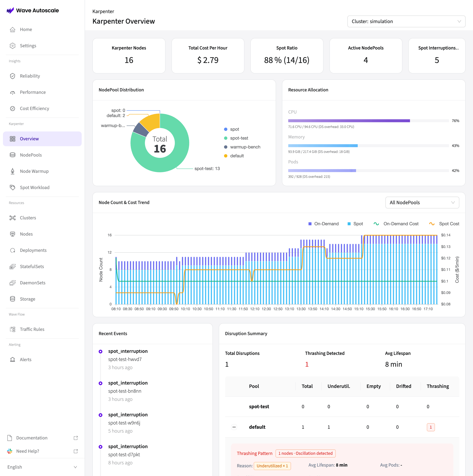Screen dimensions: 473x476
Task: Open the Nodes resource page
Action: point(42,234)
